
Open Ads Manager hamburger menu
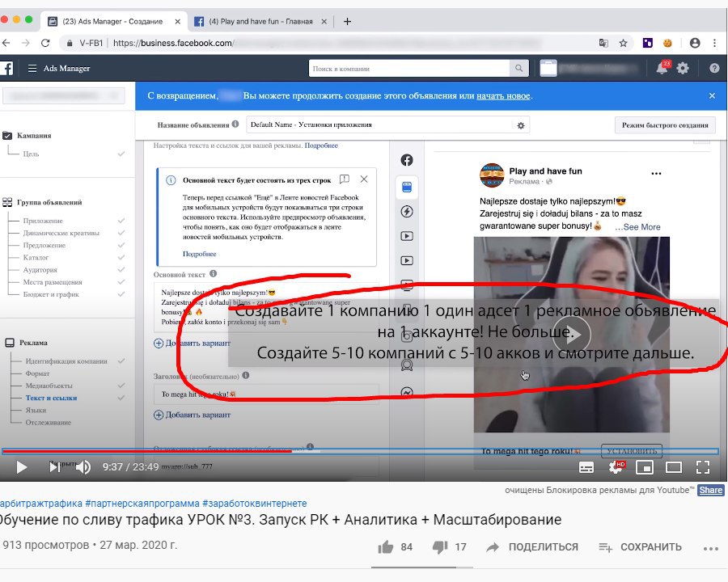click(32, 68)
